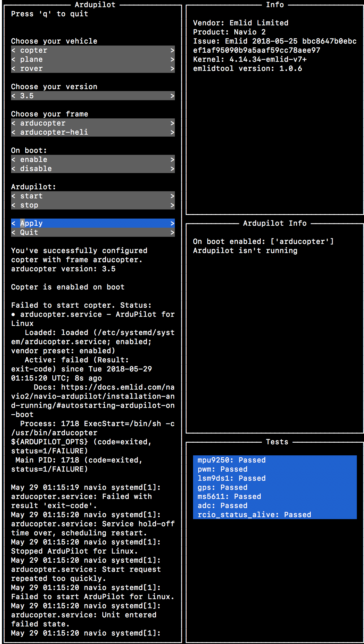This screenshot has width=364, height=644.
Task: Click the 'Kernel: 4.14.34-emlid-v7+' line
Action: [x=250, y=59]
